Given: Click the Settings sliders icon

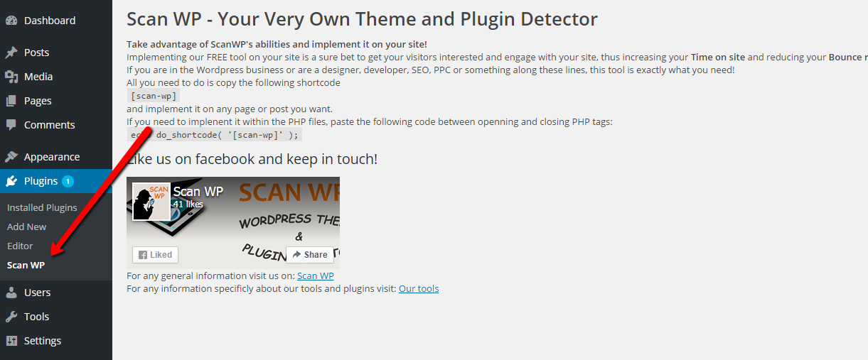Looking at the screenshot, I should click(x=11, y=341).
